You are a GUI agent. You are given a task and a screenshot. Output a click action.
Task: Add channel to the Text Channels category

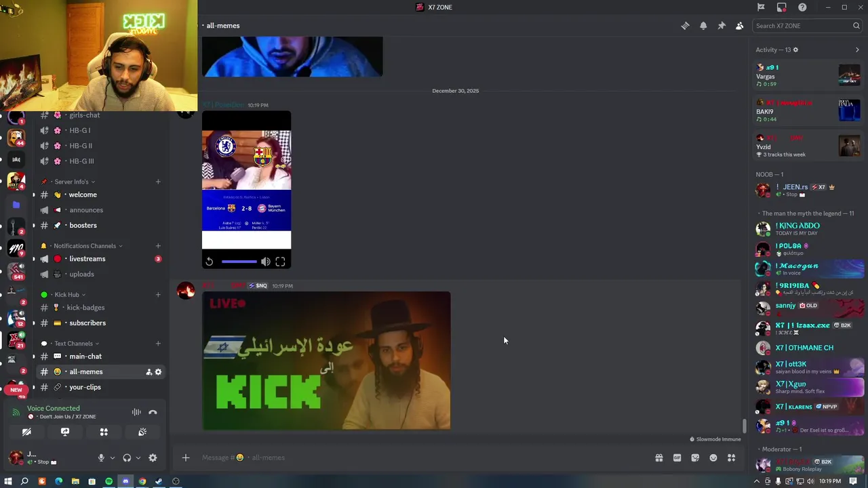coord(158,344)
